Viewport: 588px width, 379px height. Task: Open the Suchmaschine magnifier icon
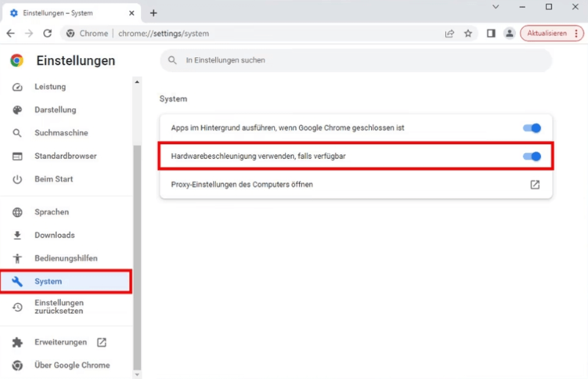pos(17,133)
